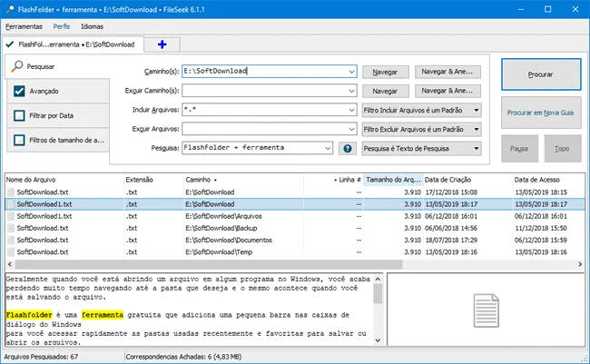This screenshot has height=364, width=590.
Task: Select the Pesquisar side panel item
Action: (57, 66)
